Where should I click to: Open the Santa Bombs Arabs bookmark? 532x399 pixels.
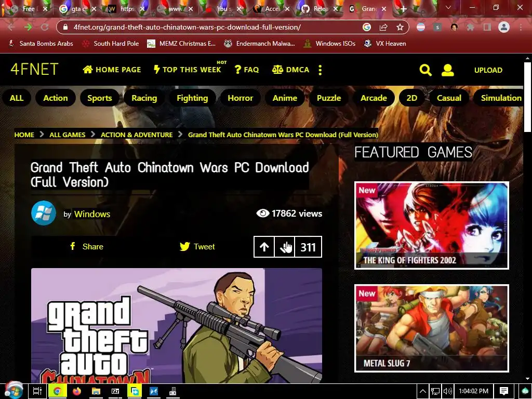[x=41, y=44]
